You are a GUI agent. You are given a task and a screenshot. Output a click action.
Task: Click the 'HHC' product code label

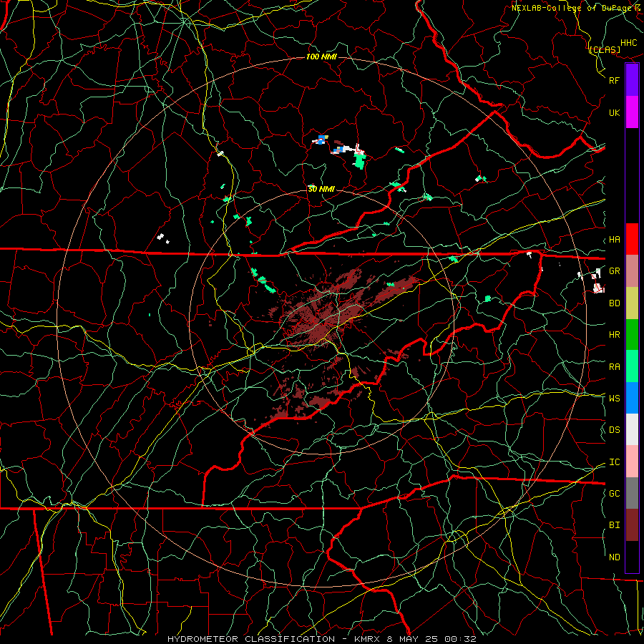[x=628, y=43]
